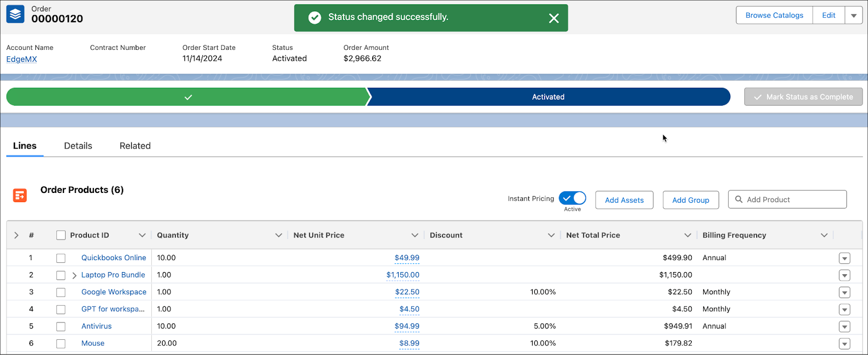Click Add Group button
This screenshot has width=868, height=355.
[691, 200]
